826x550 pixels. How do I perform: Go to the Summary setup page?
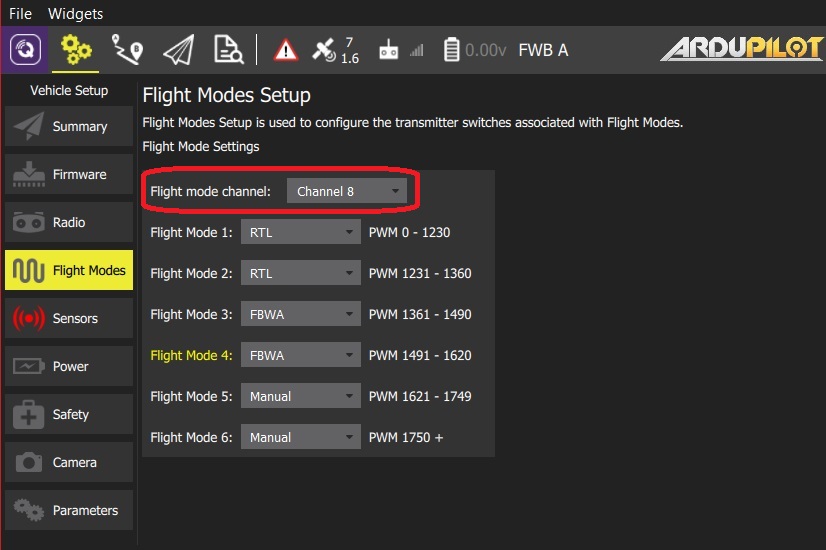(69, 127)
